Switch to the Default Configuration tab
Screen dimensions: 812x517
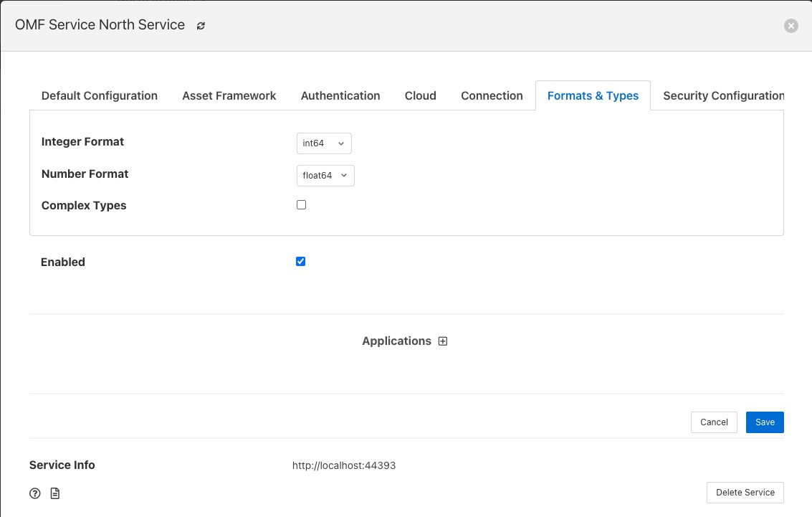[x=100, y=95]
